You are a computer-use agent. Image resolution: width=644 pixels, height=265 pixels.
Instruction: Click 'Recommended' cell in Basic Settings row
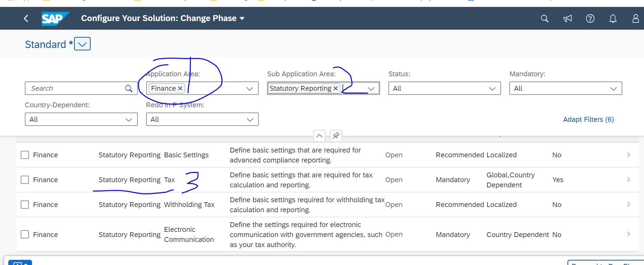[460, 155]
